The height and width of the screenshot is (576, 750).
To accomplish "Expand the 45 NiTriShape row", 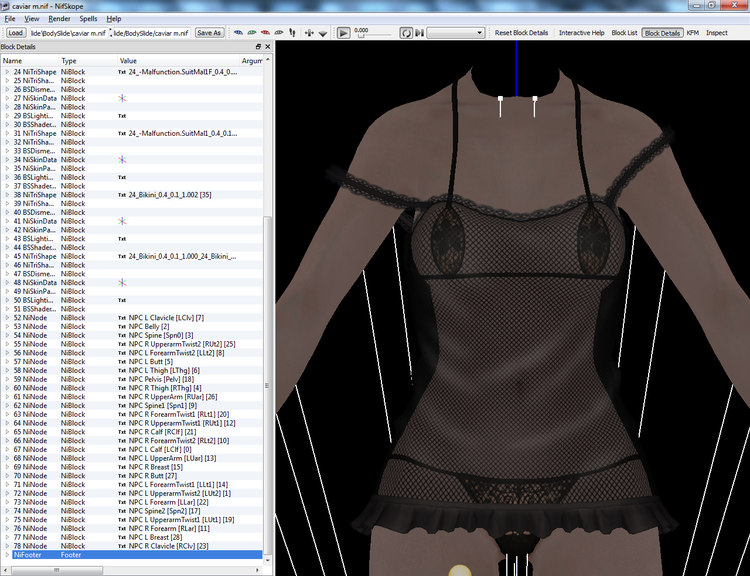I will coord(7,256).
